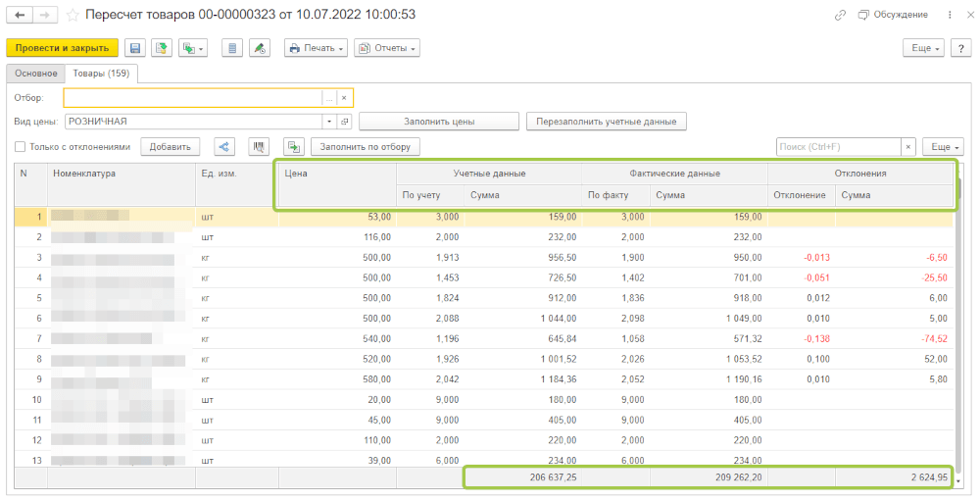Screen dimensions: 980x501
Task: Open the Печать dropdown menu
Action: (316, 48)
